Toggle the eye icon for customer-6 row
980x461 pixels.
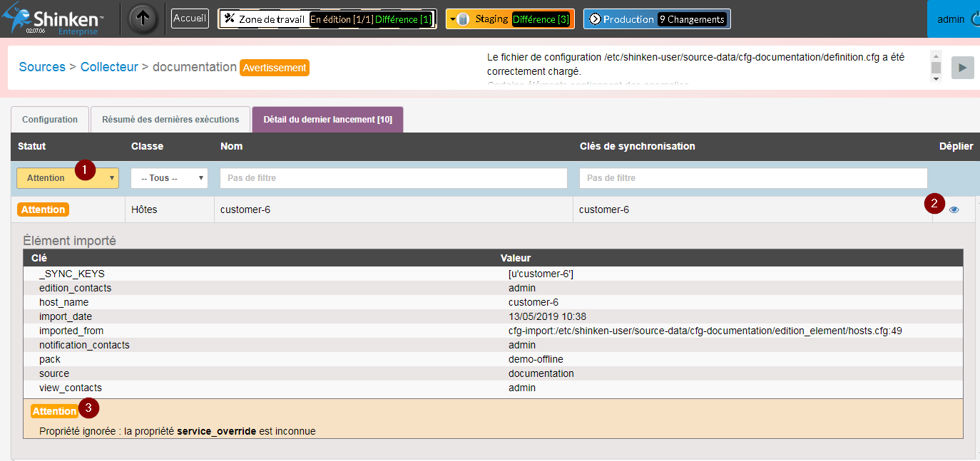954,209
